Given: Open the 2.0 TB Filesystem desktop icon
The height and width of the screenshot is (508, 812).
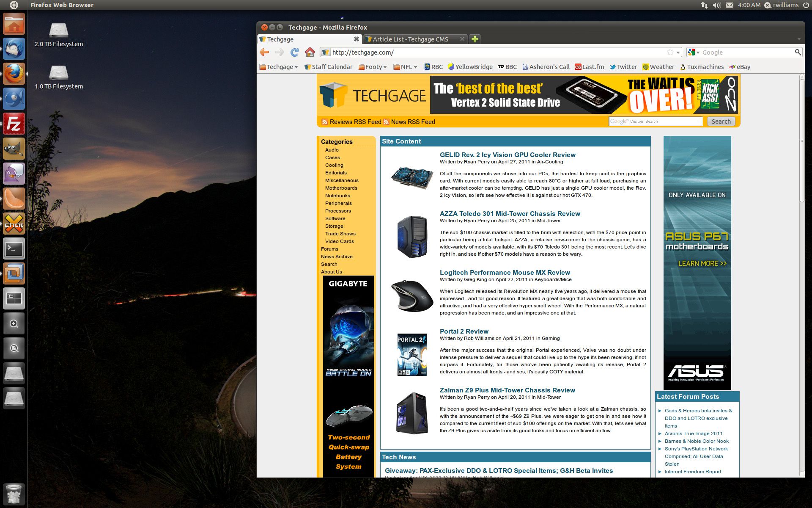Looking at the screenshot, I should pos(59,35).
